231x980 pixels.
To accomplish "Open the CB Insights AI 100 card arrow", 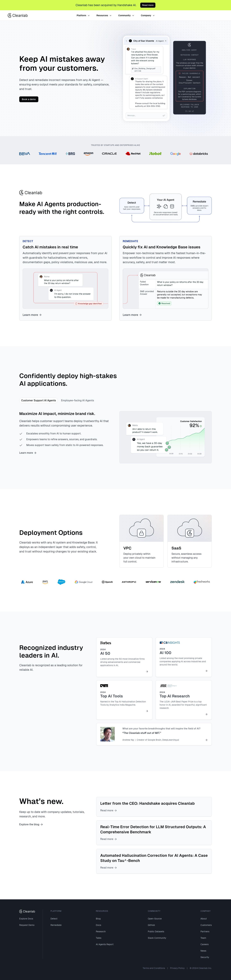I will click(x=206, y=671).
